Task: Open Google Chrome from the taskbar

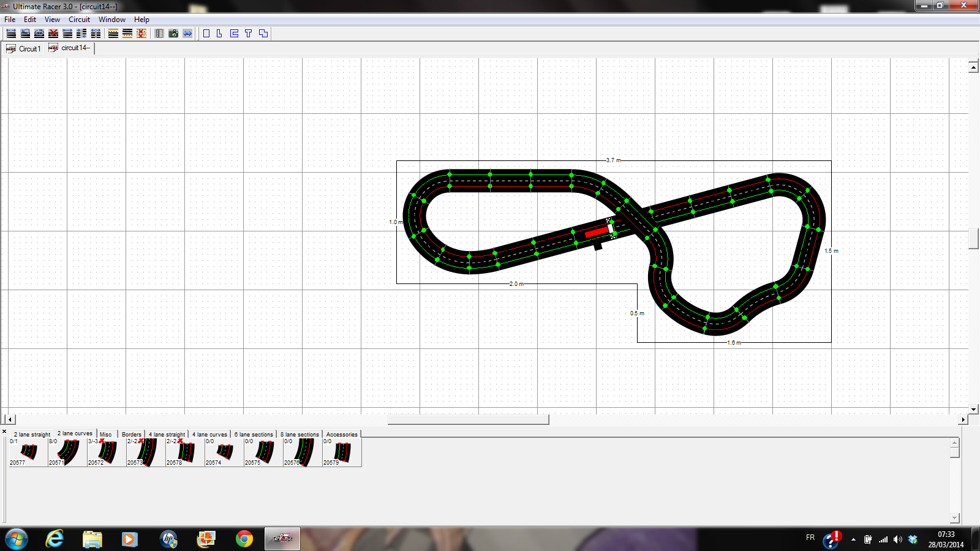Action: click(x=244, y=539)
